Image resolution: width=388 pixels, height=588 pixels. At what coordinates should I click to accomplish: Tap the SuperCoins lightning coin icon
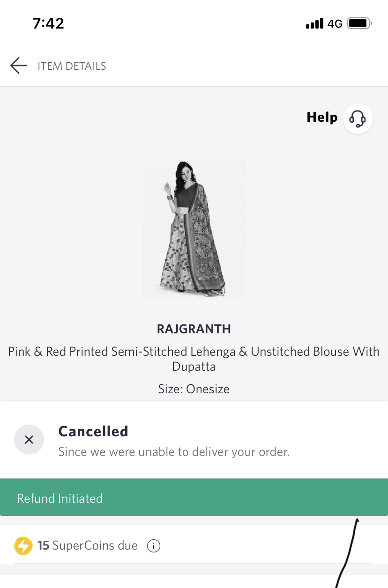(23, 546)
